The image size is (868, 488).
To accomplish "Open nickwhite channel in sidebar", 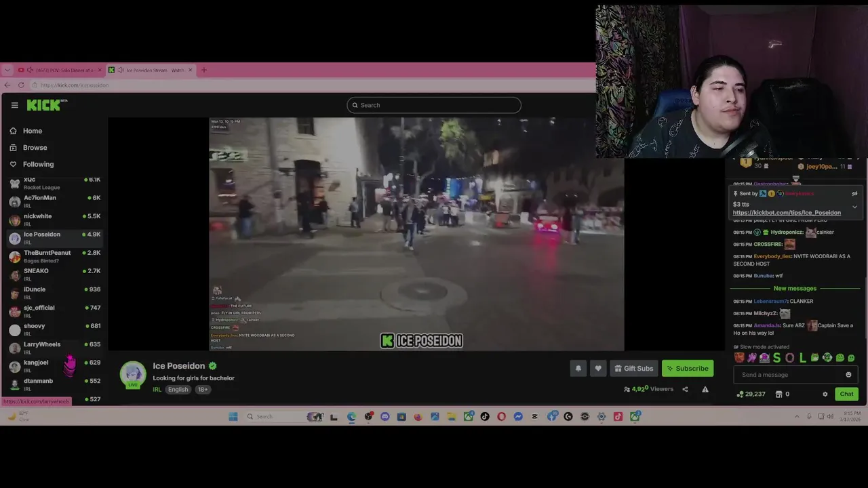I will [x=54, y=220].
